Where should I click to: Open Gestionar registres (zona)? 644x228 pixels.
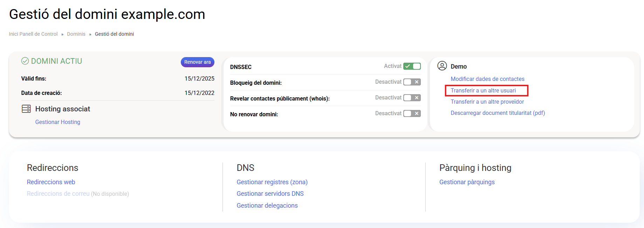(x=272, y=182)
